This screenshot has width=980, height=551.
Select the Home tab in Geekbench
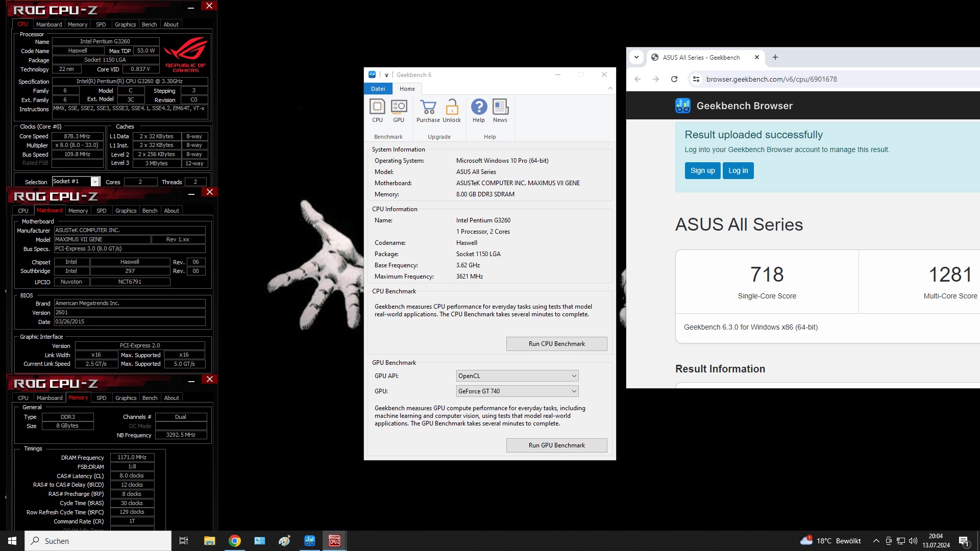click(407, 89)
